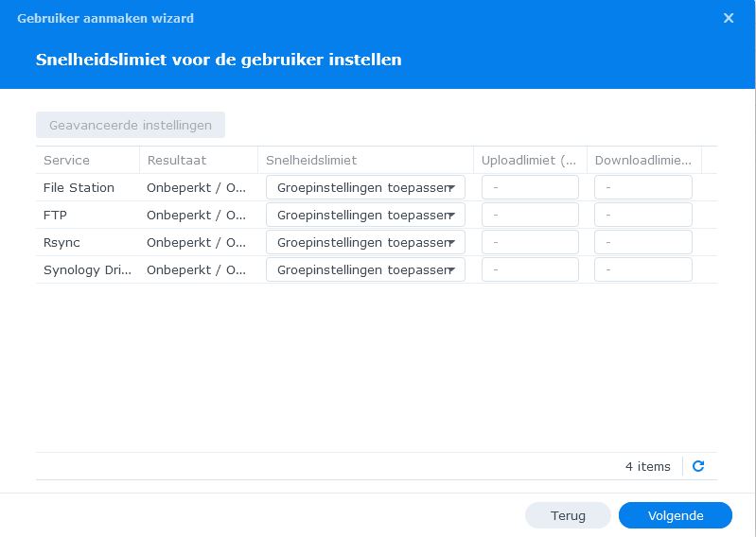Select the Rsync upload limit field

[x=530, y=242]
